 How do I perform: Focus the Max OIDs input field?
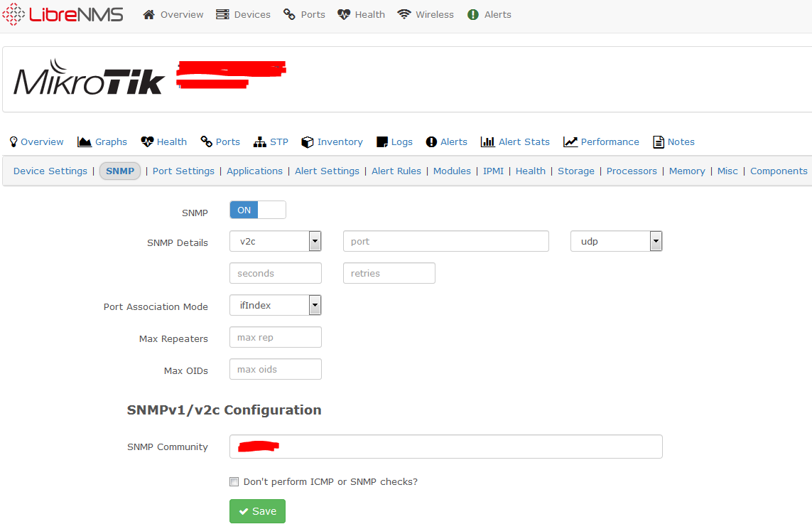276,370
